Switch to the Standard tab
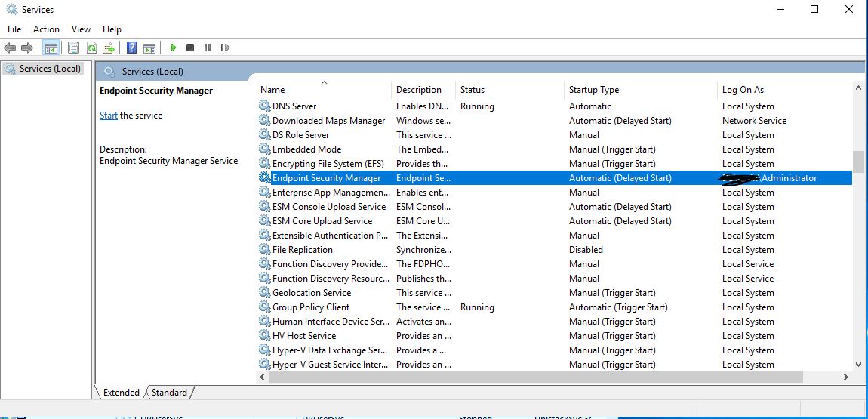The height and width of the screenshot is (419, 868). [169, 393]
